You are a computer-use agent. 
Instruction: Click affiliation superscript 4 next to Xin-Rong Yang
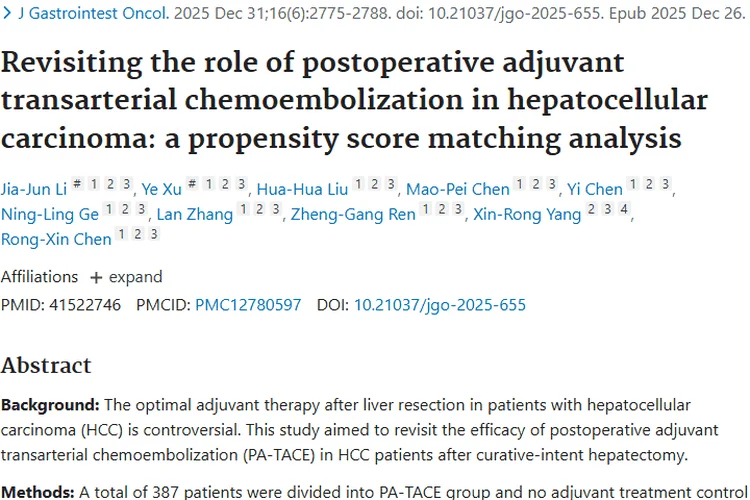(625, 210)
